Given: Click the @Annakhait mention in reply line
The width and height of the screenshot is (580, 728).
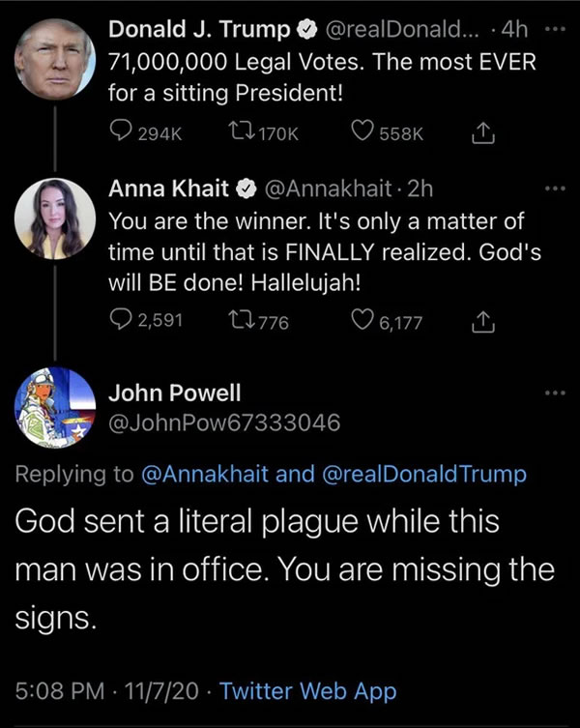Looking at the screenshot, I should point(206,474).
